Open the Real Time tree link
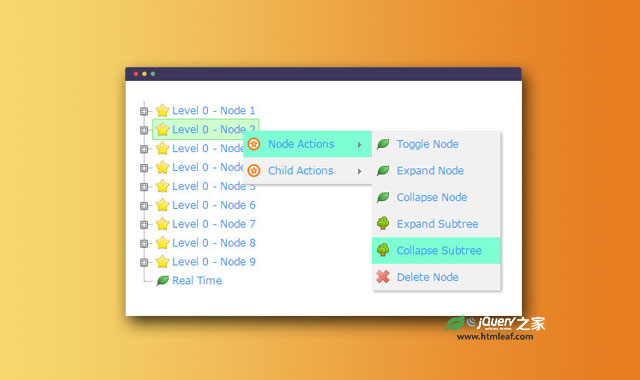 pyautogui.click(x=197, y=280)
